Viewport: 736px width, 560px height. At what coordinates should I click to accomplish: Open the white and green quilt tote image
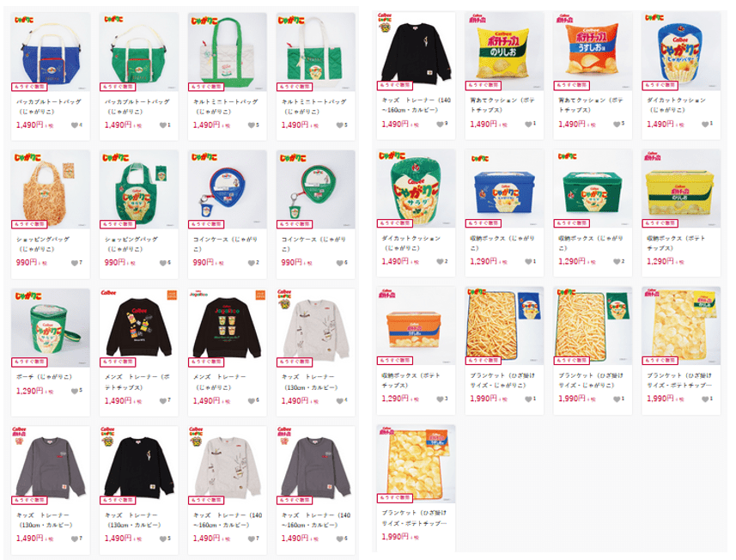pos(228,52)
